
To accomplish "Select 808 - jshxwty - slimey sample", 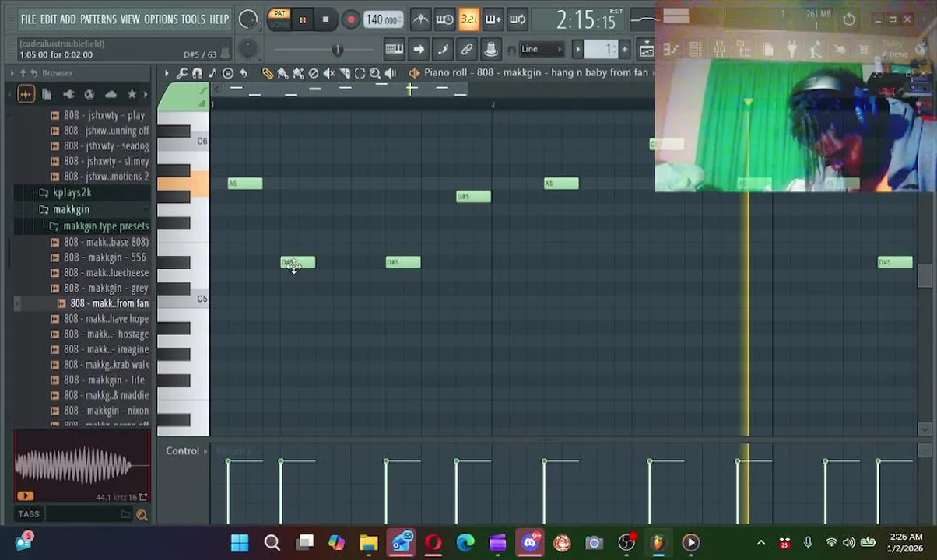I will click(x=107, y=161).
